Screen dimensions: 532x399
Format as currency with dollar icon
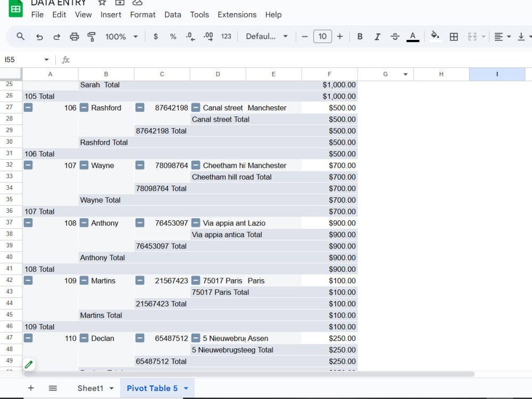coord(156,37)
